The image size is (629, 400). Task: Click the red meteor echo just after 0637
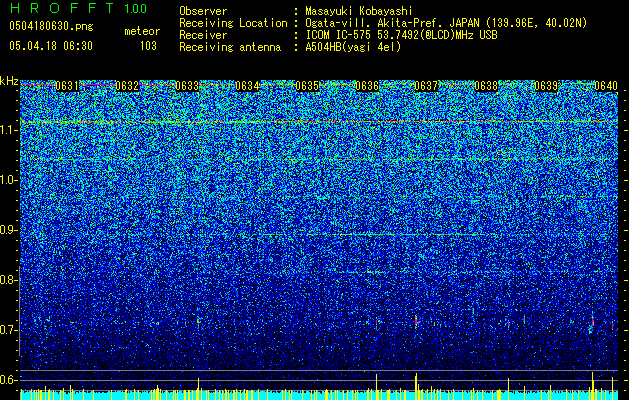click(x=416, y=320)
